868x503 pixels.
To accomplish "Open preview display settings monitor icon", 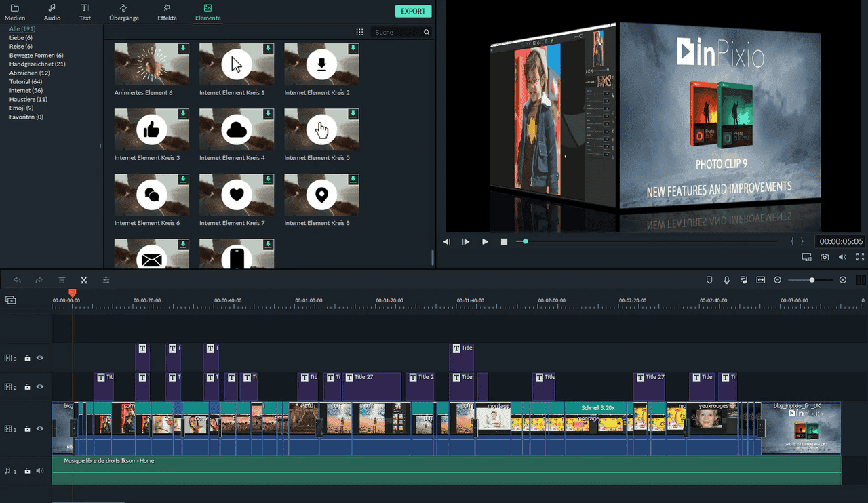I will point(806,258).
